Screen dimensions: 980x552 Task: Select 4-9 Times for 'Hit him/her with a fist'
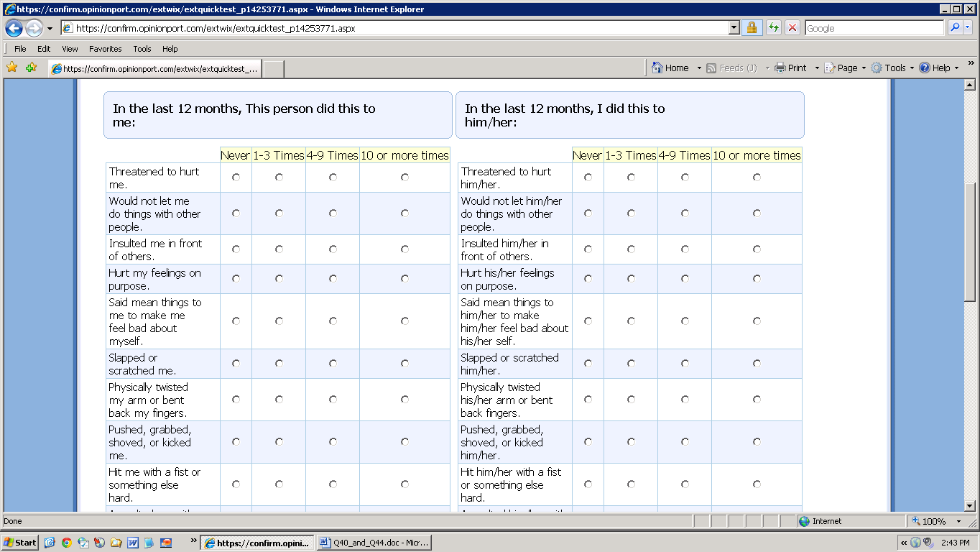[685, 484]
